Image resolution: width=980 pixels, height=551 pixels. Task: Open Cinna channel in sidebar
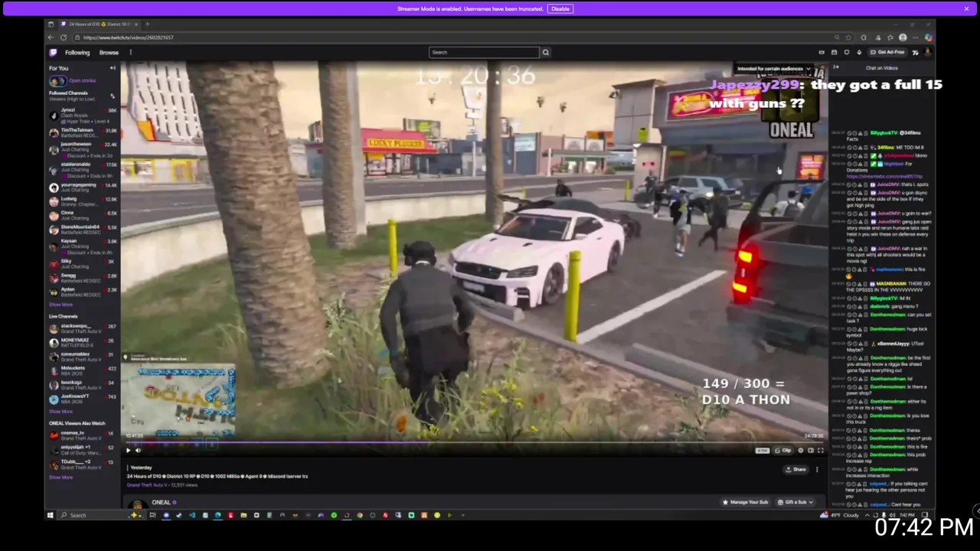point(83,215)
